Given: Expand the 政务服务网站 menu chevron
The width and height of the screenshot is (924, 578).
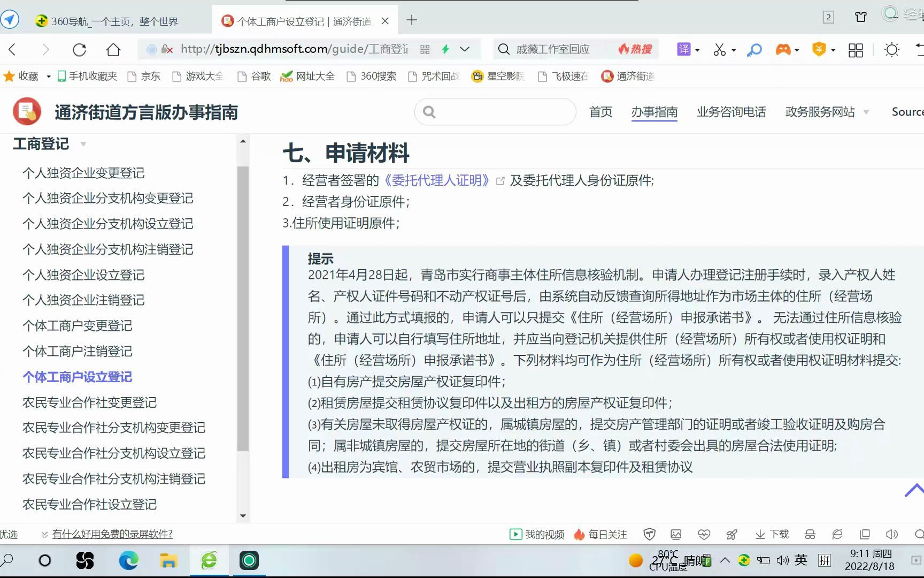Looking at the screenshot, I should pyautogui.click(x=866, y=112).
